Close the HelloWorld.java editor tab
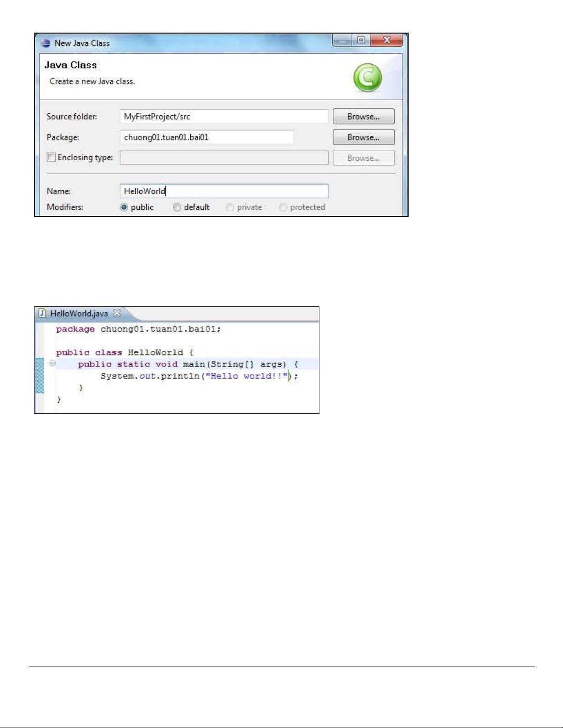 click(x=117, y=313)
